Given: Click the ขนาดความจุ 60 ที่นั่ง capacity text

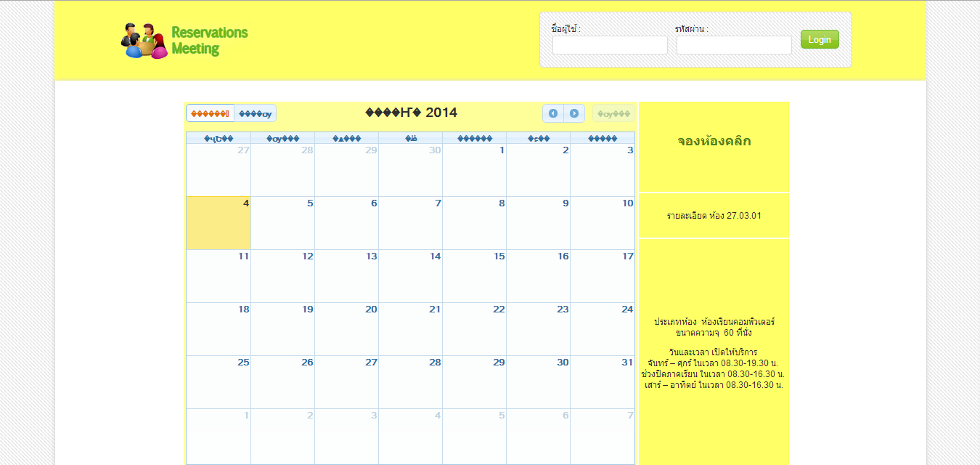Looking at the screenshot, I should coord(714,332).
